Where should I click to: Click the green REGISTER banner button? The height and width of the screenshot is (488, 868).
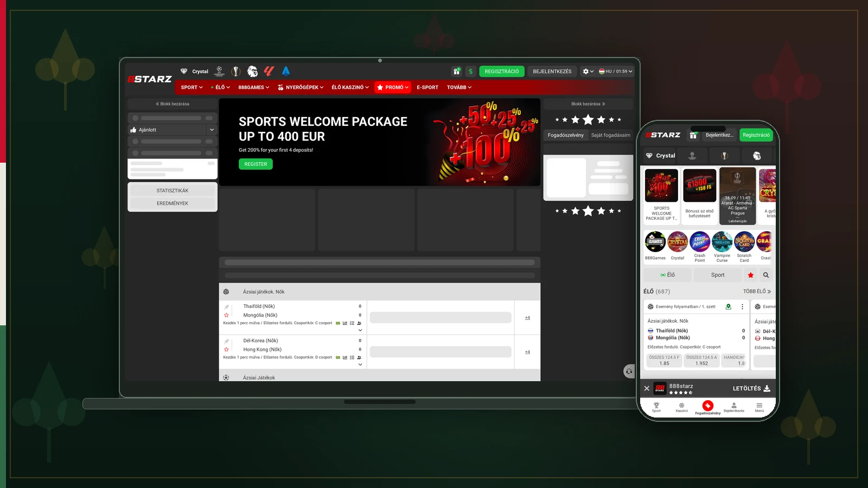[256, 164]
